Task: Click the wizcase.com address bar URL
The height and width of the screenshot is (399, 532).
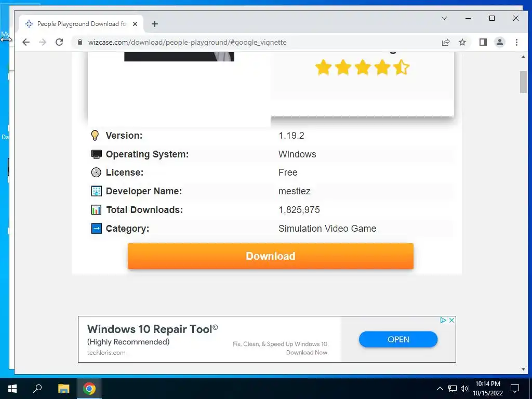Action: [x=187, y=42]
